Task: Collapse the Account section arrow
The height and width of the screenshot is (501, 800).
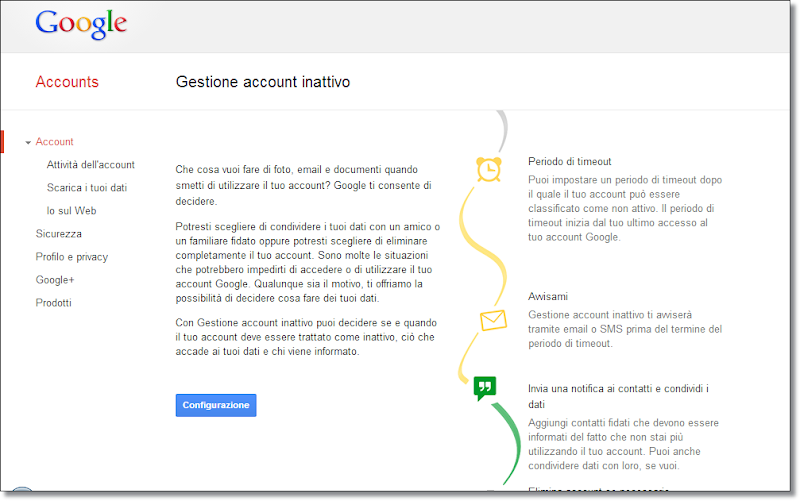Action: [28, 142]
